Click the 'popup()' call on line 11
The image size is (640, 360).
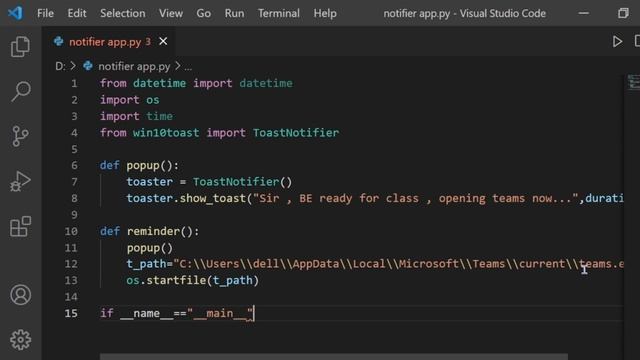tap(149, 248)
